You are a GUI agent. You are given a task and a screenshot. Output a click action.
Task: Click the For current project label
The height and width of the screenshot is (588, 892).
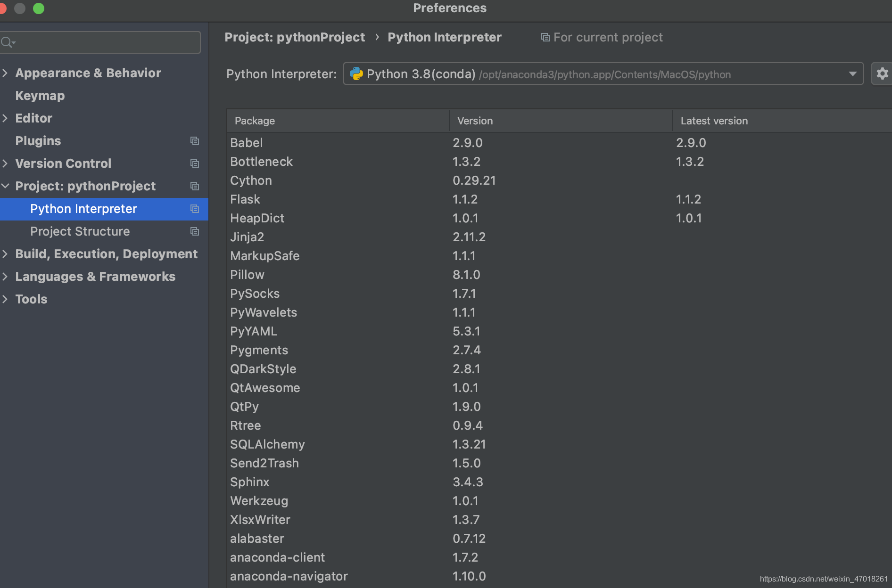click(608, 37)
